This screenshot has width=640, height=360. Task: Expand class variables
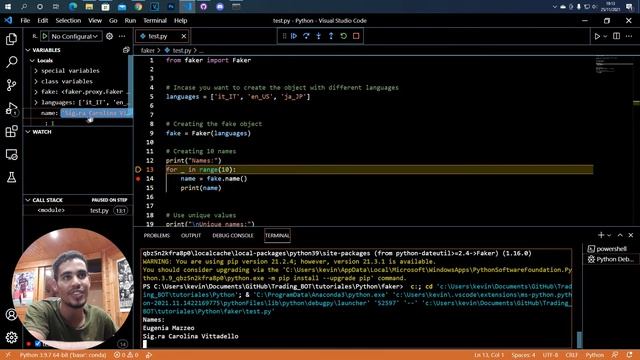tap(36, 81)
